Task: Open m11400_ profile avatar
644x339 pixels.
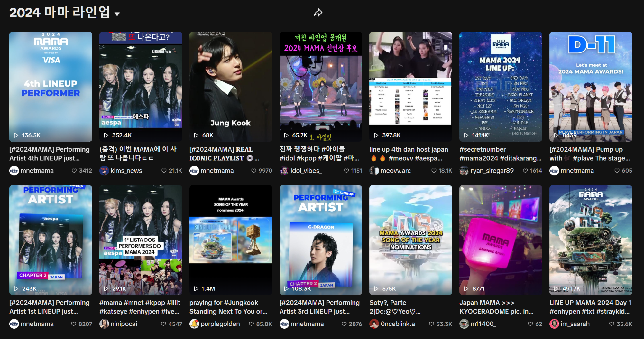Action: [x=464, y=324]
